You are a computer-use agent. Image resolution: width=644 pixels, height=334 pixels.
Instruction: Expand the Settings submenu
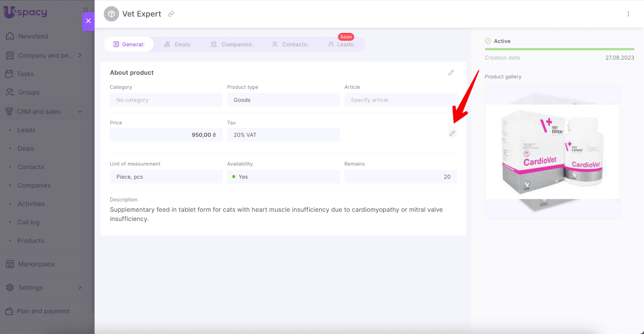click(x=80, y=287)
